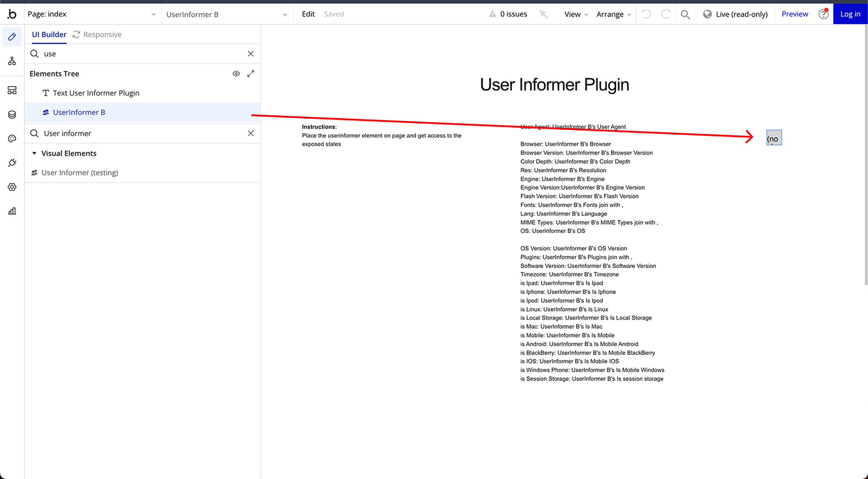Open the Plugins plug icon
The width and height of the screenshot is (868, 479).
12,163
